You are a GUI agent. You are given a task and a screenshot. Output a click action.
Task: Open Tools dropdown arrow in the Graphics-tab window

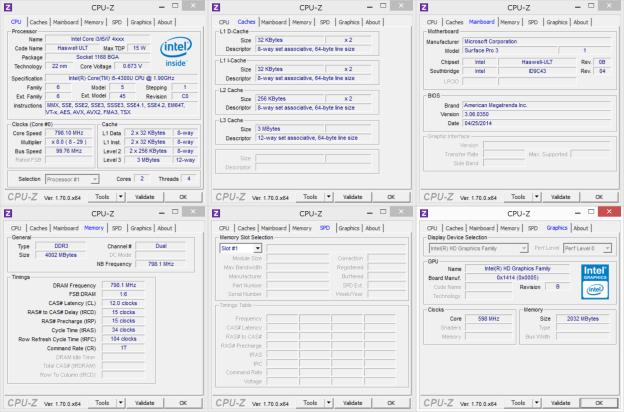point(536,403)
